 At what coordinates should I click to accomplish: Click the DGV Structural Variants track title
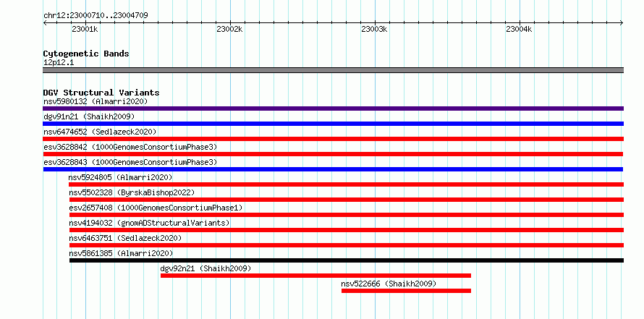point(101,93)
